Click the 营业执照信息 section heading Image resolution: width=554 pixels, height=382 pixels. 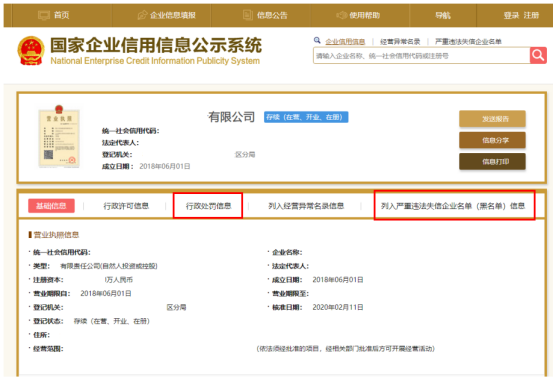(x=56, y=235)
